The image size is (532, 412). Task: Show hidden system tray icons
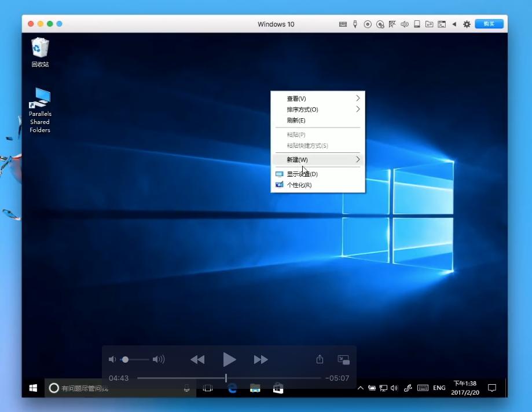point(360,388)
